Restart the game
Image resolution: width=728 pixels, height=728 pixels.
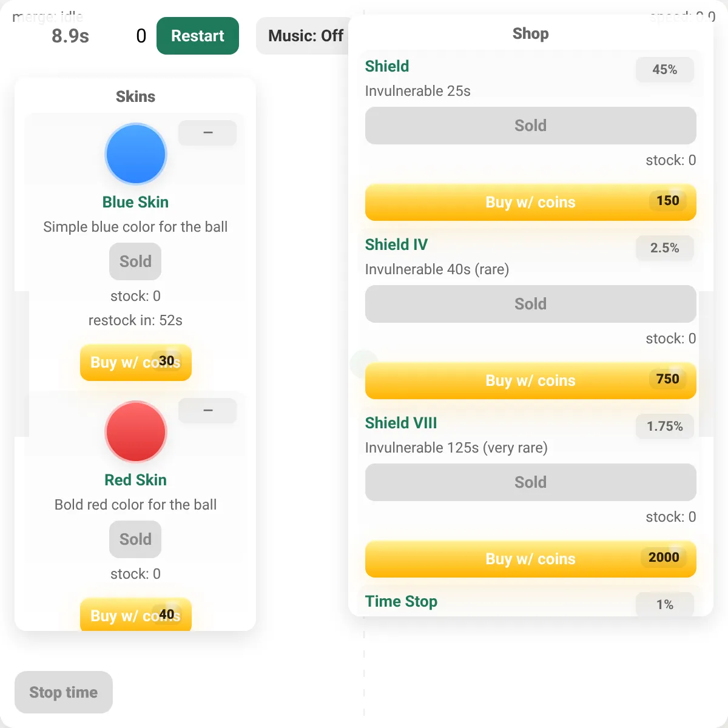coord(198,36)
